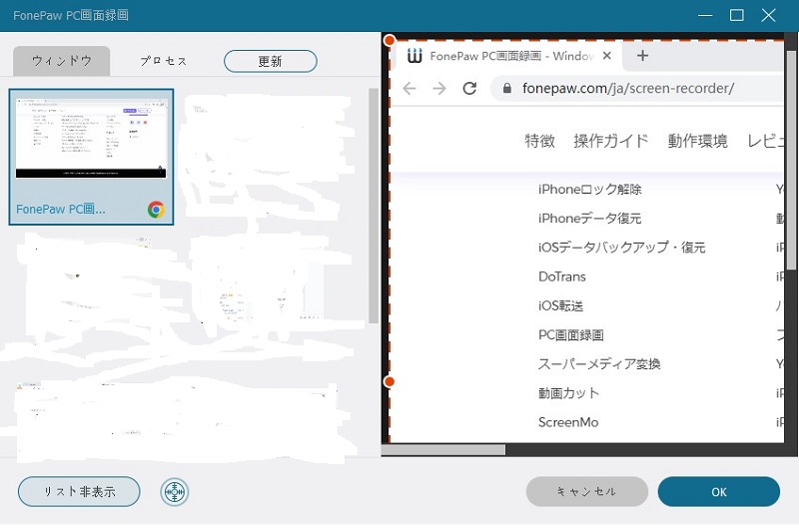Switch to the ウィンドウ tab
799x532 pixels.
pyautogui.click(x=62, y=61)
